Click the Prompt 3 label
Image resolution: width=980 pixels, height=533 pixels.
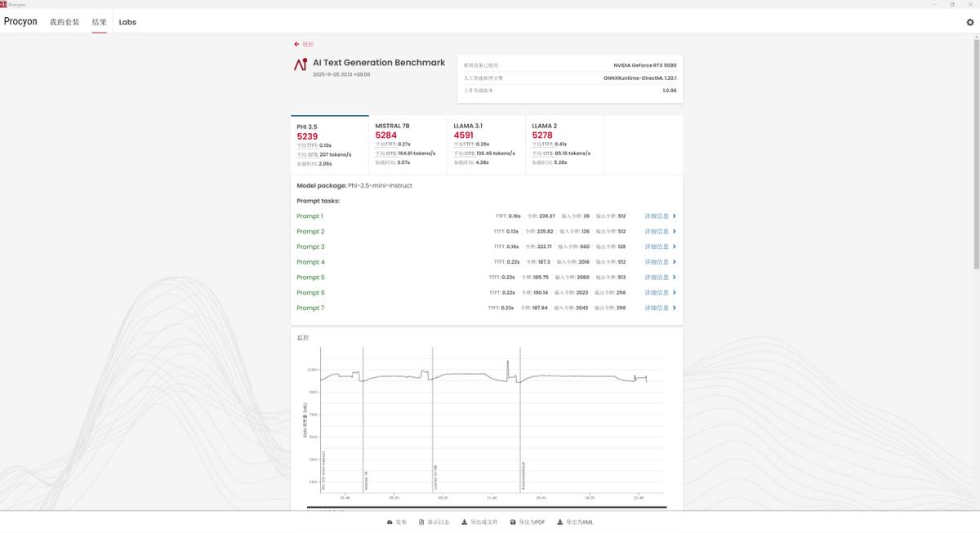310,247
